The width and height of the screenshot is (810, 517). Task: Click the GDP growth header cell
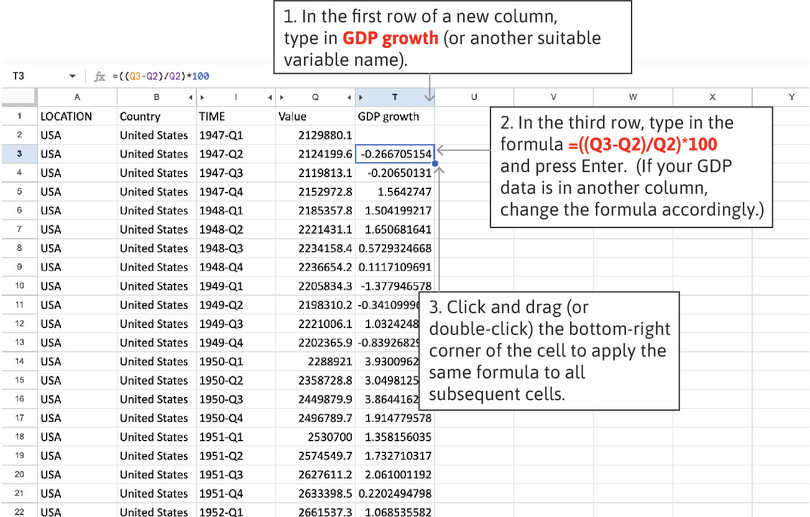tap(395, 116)
